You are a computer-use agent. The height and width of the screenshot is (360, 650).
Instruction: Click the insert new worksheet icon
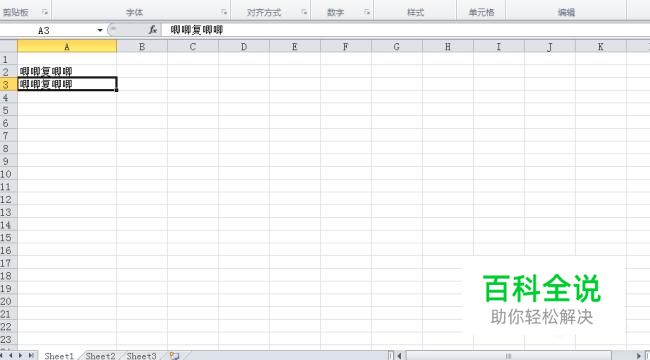[x=175, y=356]
